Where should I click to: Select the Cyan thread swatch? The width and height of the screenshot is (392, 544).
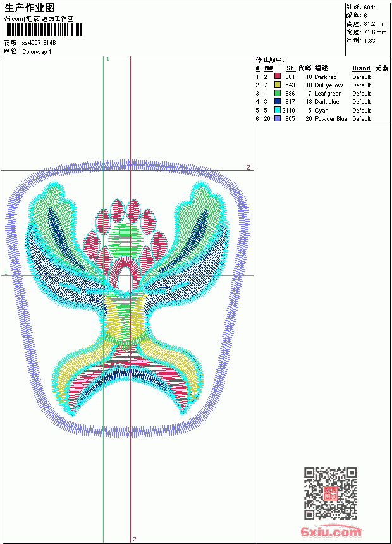[x=277, y=110]
